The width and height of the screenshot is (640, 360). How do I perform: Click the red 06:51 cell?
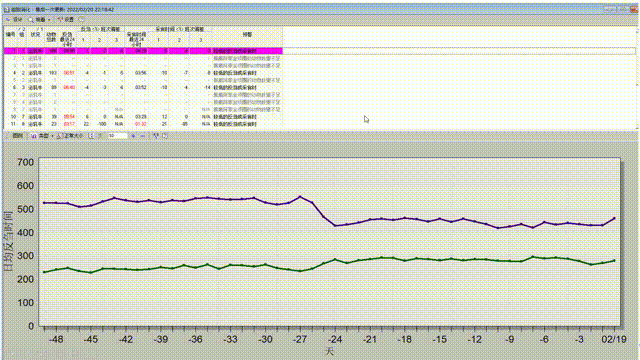coord(69,73)
